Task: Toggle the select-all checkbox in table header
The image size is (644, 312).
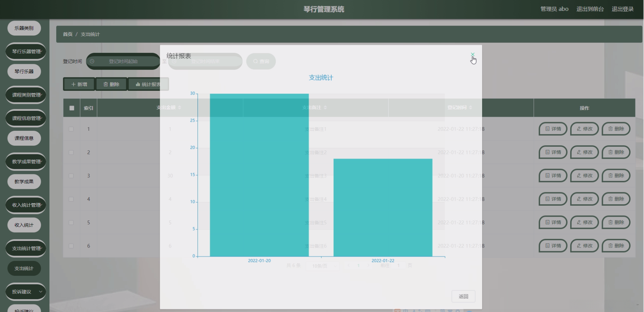Action: [x=72, y=108]
